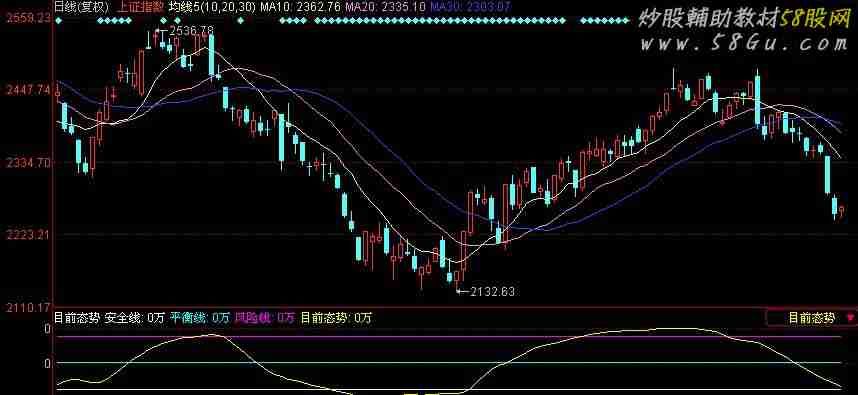This screenshot has height=395, width=858.
Task: Click the last cyan diamond signal marker
Action: [x=627, y=21]
